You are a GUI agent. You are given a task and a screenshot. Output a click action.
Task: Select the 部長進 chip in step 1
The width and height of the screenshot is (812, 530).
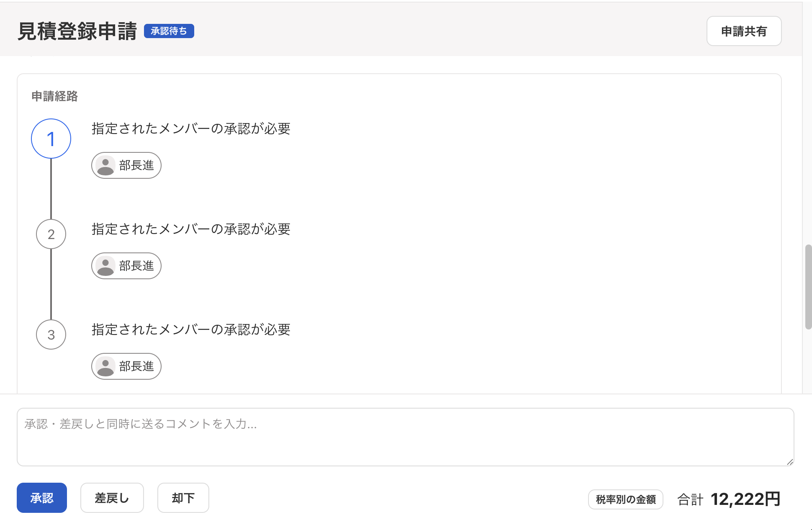(x=126, y=165)
